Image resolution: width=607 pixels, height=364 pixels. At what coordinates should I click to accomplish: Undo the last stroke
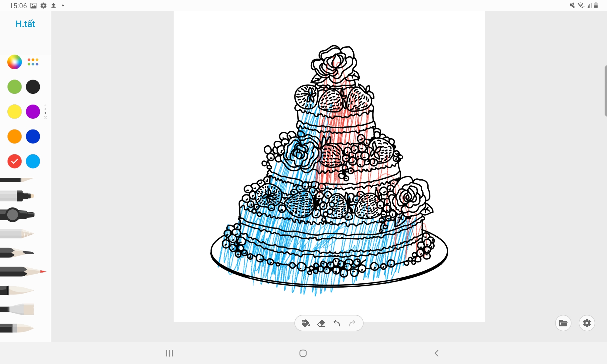(x=337, y=323)
